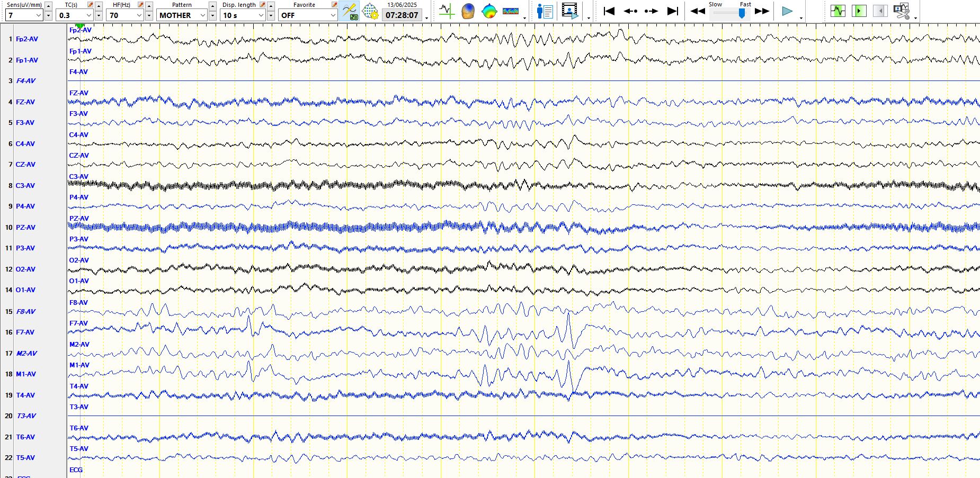Select the T5-AV channel label

click(25, 458)
